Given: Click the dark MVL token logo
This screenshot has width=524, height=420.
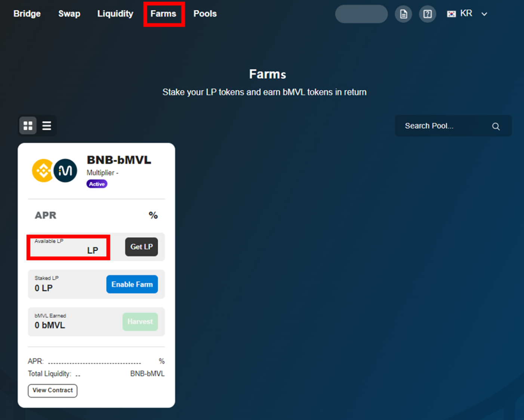Looking at the screenshot, I should point(66,171).
